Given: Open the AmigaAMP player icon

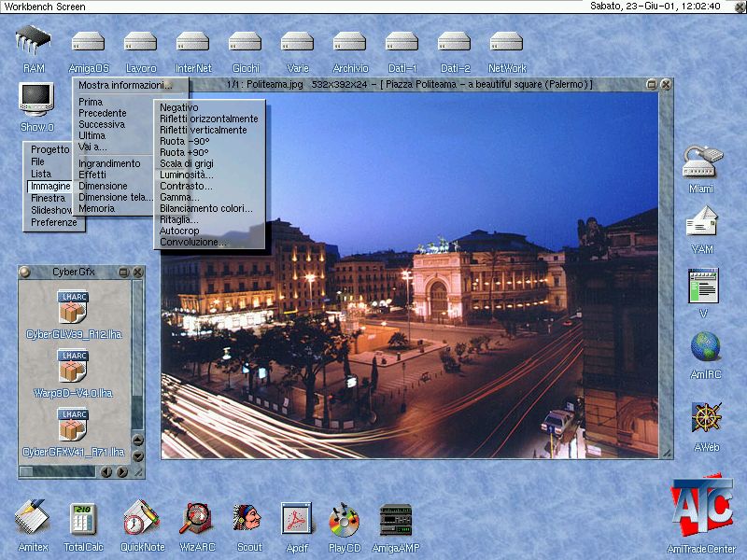Looking at the screenshot, I should 396,519.
